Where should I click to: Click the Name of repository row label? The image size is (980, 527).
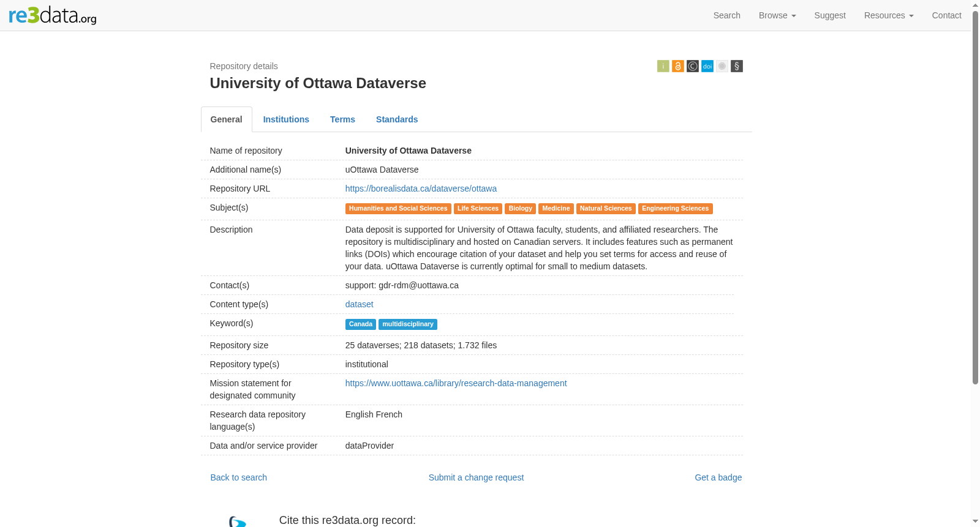click(246, 151)
